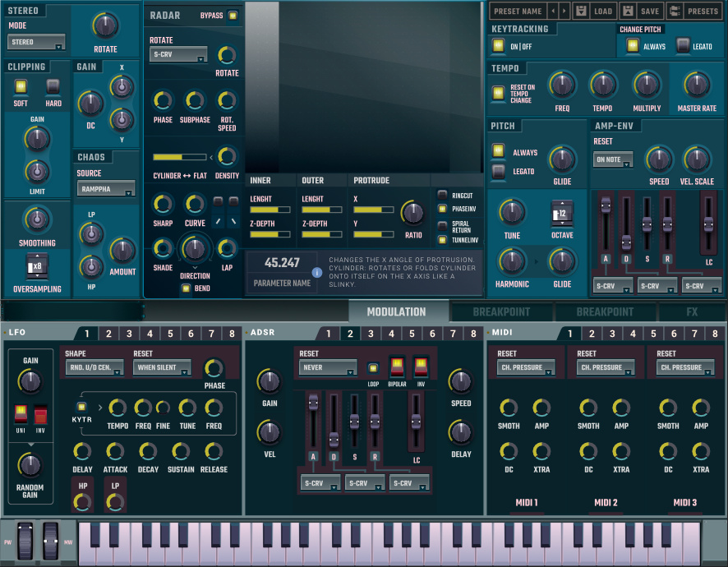Viewport: 728px width, 567px height.
Task: Click the Protrude Ratio knob
Action: tap(412, 214)
